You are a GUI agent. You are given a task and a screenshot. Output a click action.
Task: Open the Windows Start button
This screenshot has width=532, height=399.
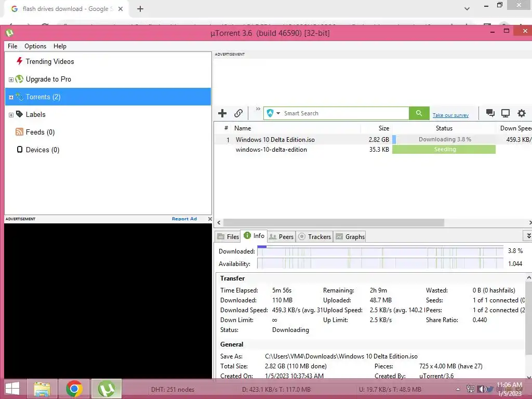point(12,389)
